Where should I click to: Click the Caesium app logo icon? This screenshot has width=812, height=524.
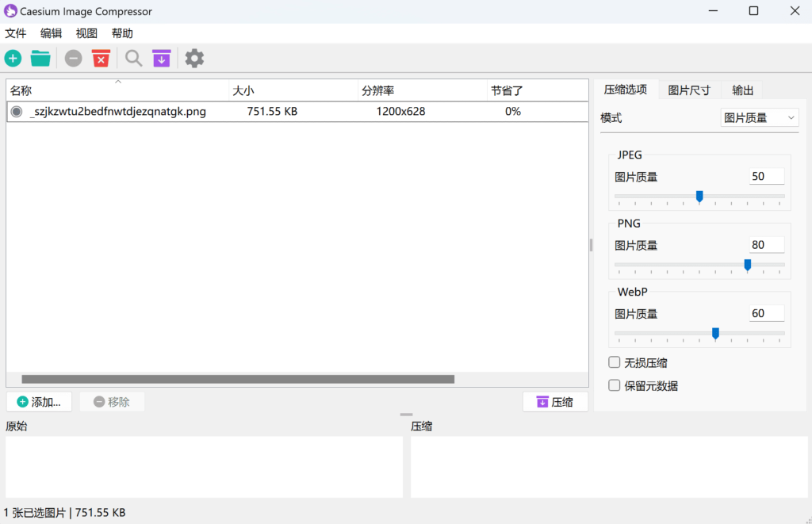tap(10, 11)
